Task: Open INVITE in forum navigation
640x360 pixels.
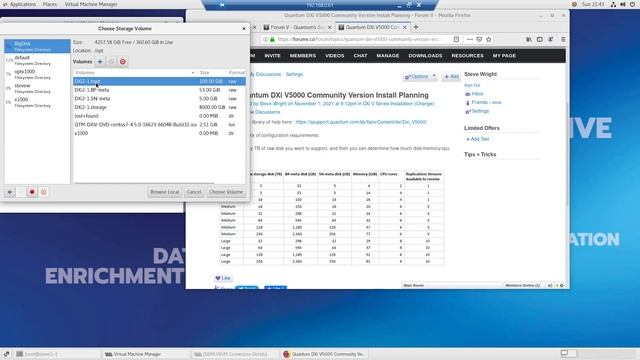Action: tap(272, 56)
